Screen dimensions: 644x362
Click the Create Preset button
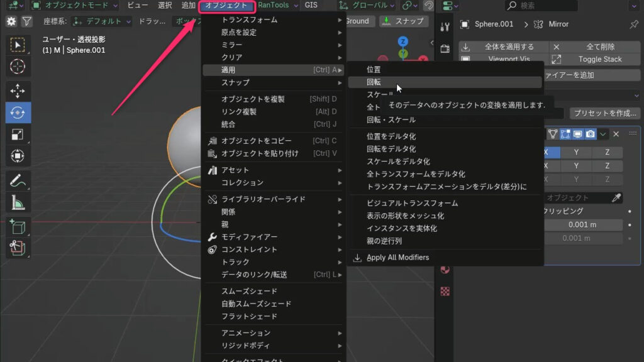point(604,113)
